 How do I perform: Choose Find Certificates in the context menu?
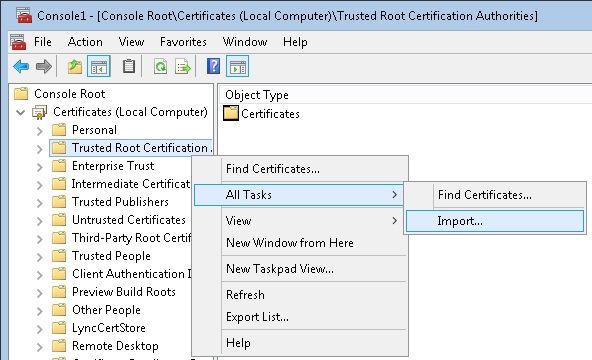point(301,169)
